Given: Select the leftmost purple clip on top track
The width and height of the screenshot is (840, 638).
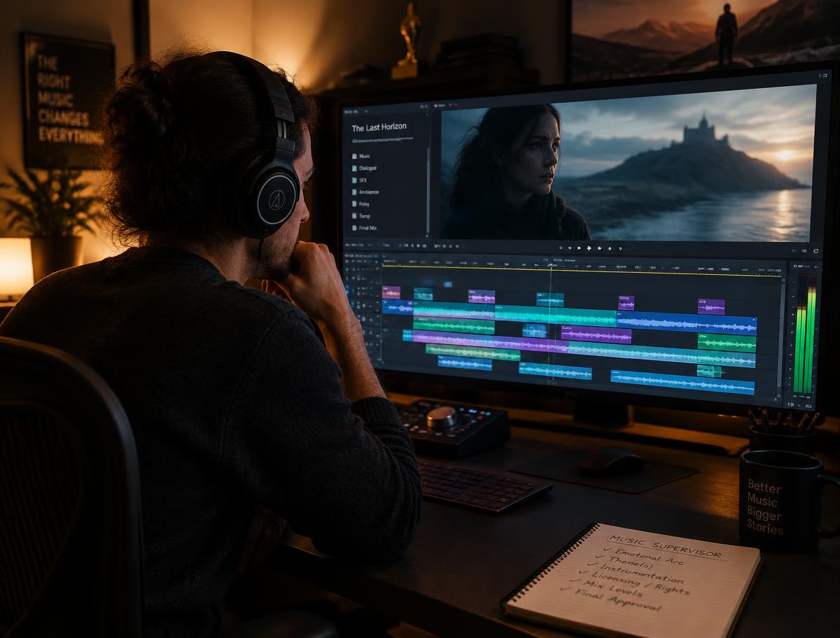Looking at the screenshot, I should pyautogui.click(x=391, y=292).
